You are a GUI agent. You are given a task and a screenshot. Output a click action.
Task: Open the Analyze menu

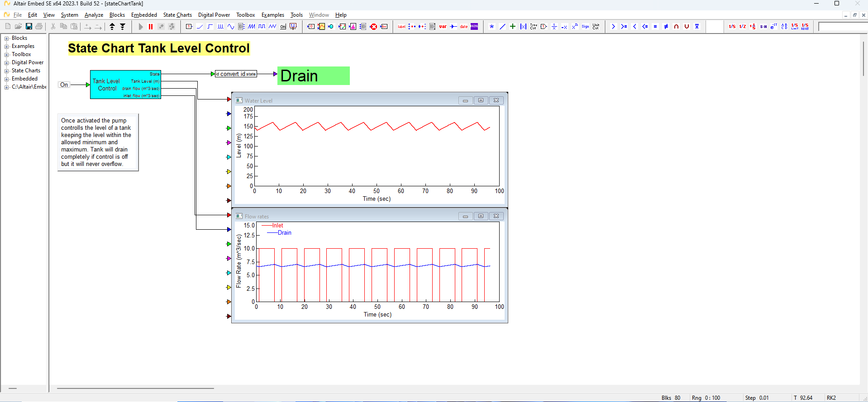point(94,15)
